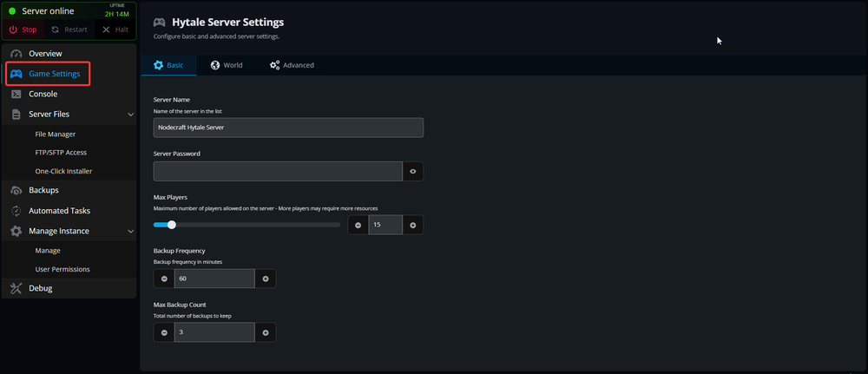The height and width of the screenshot is (374, 868).
Task: Click the Max Players slider handle
Action: tap(172, 225)
